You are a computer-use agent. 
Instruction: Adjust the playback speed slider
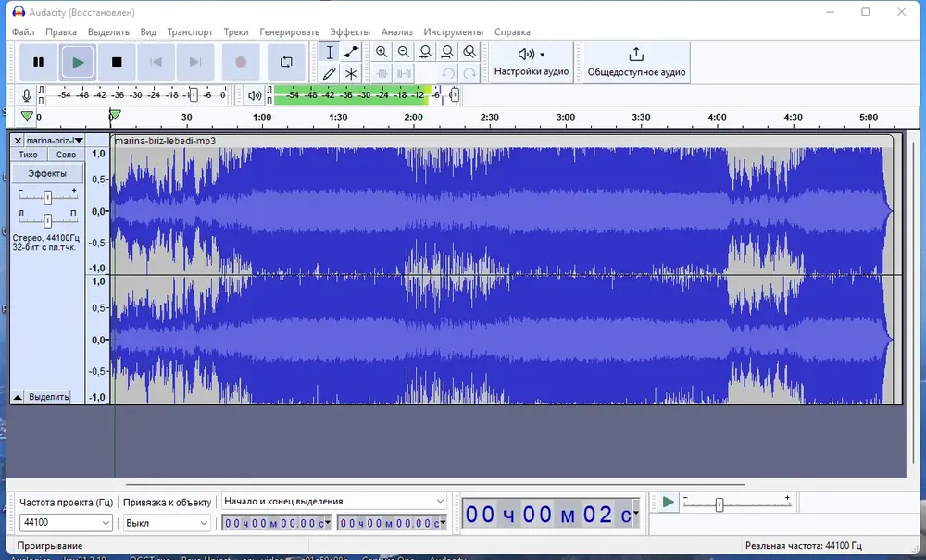click(x=720, y=504)
